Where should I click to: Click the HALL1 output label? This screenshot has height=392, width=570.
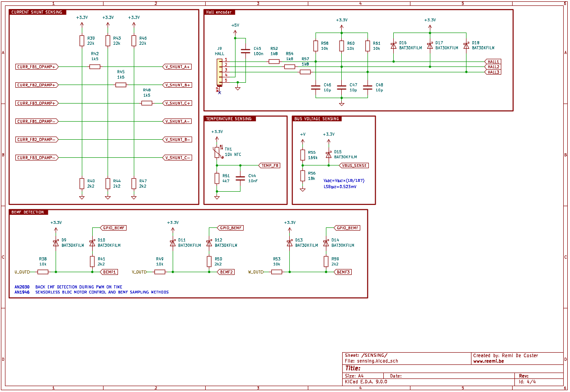pyautogui.click(x=493, y=61)
